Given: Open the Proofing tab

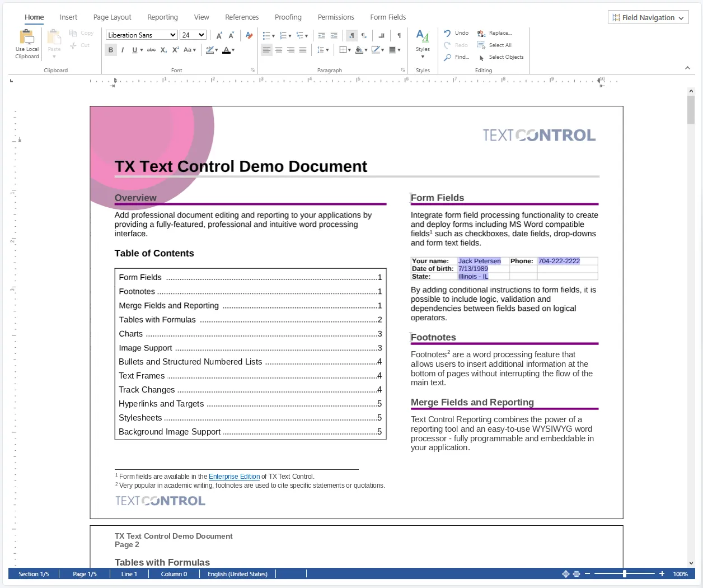Looking at the screenshot, I should click(x=288, y=17).
